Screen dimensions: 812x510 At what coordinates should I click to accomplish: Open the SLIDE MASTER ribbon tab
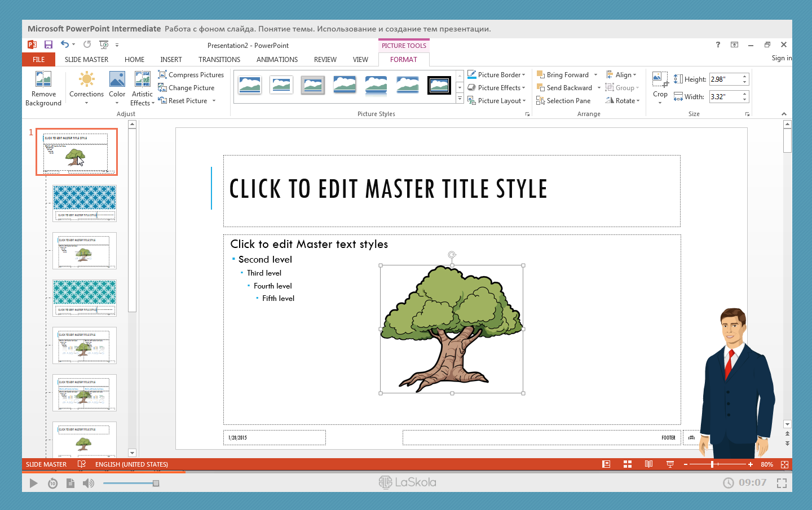click(86, 60)
